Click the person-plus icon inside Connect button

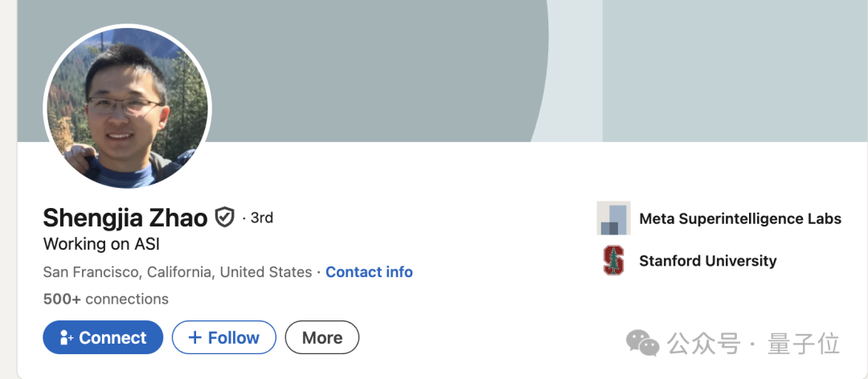click(67, 337)
